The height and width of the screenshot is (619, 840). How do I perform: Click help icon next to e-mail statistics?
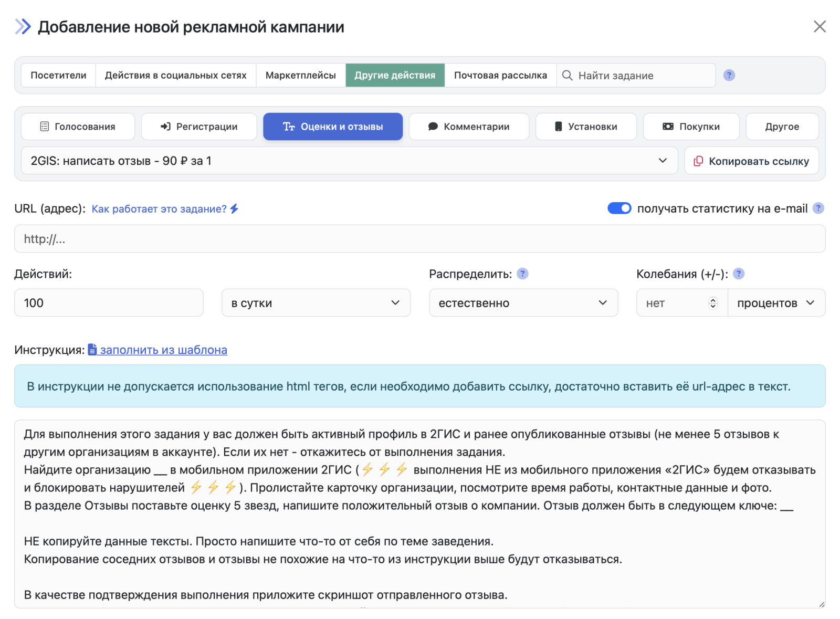click(x=818, y=208)
